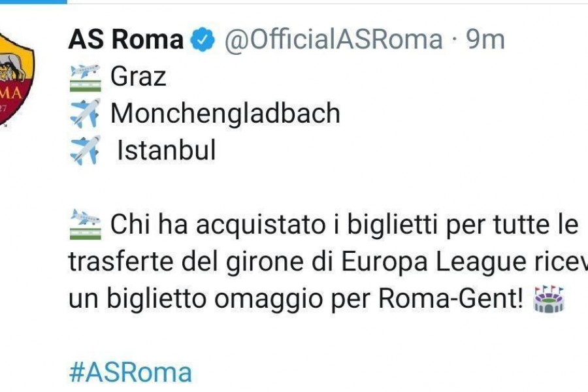Click the Istanbul text line
The width and height of the screenshot is (588, 392).
point(167,150)
